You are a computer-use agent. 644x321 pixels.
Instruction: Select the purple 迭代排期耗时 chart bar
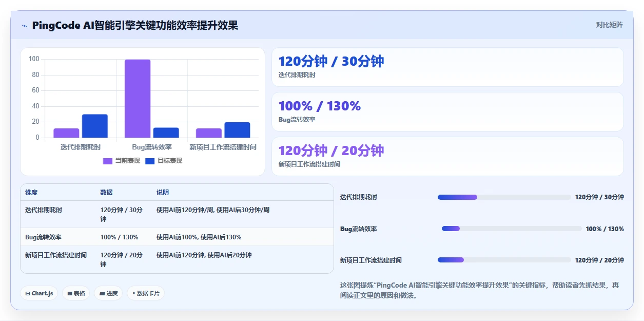click(x=66, y=133)
